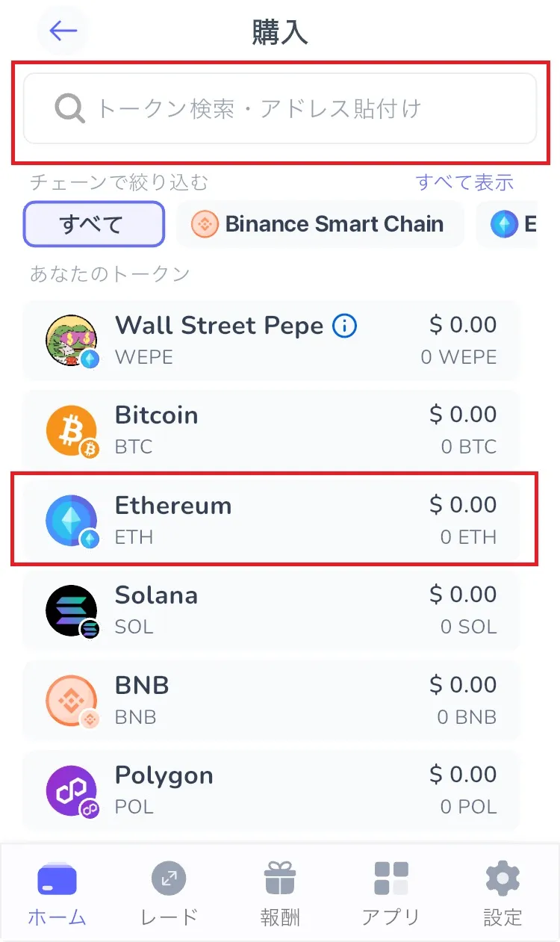The image size is (560, 942).
Task: Go to the ホーム home tab
Action: [x=57, y=893]
